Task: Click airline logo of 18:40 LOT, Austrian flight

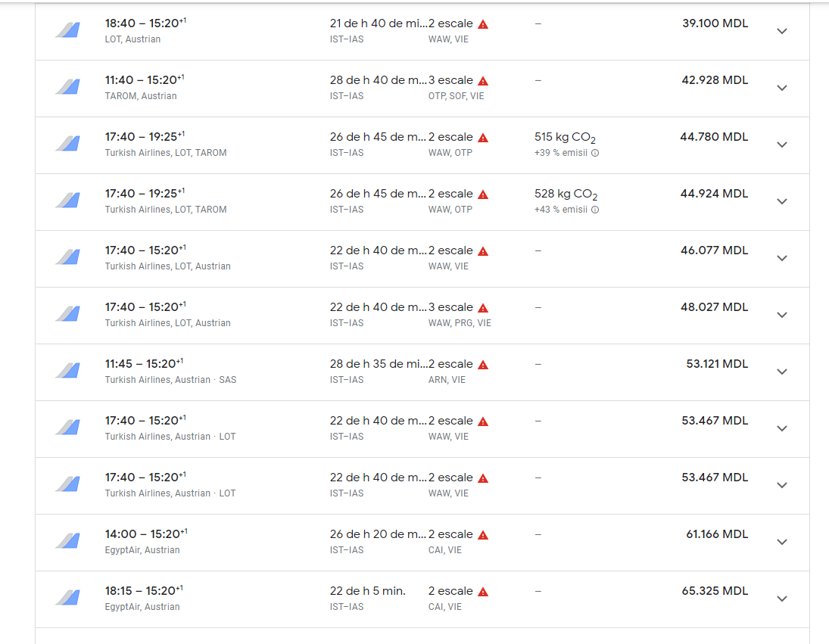Action: (x=67, y=30)
